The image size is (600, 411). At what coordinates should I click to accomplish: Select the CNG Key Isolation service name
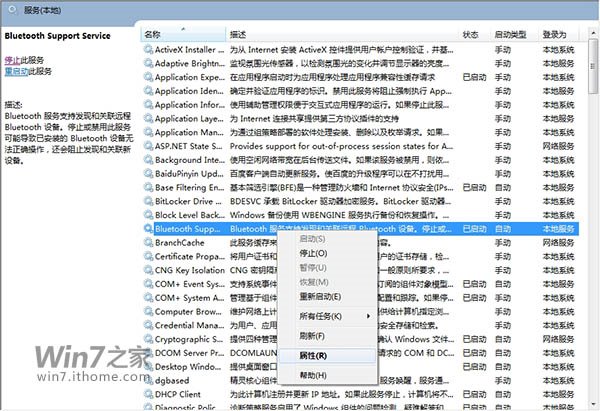pos(189,270)
